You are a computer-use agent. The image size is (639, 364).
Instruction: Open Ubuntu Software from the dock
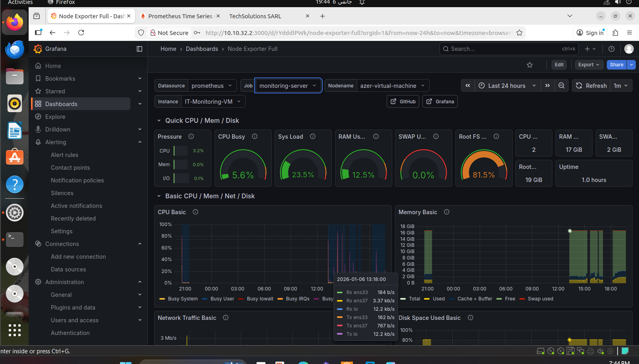click(15, 157)
